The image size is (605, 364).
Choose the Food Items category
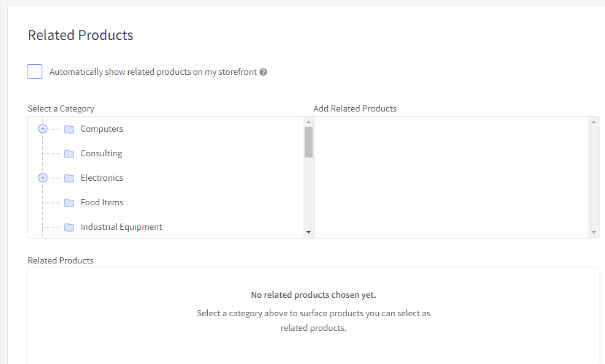click(x=102, y=202)
